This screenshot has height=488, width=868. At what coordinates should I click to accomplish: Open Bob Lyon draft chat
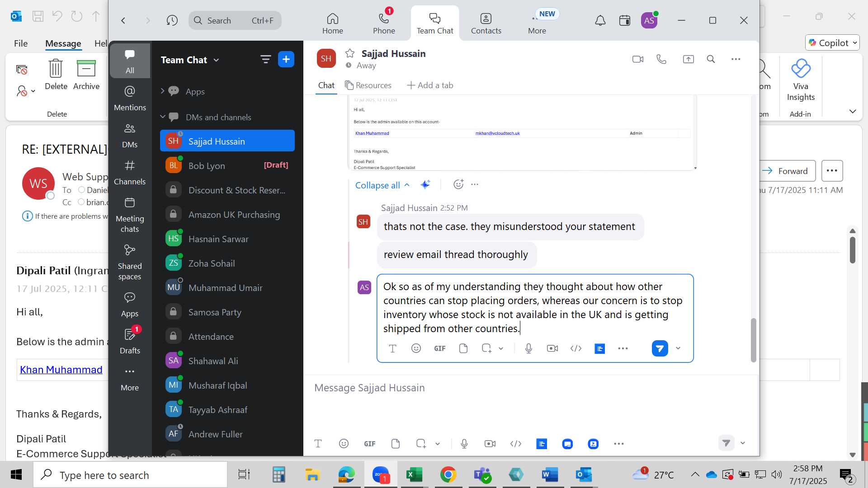[x=227, y=165]
